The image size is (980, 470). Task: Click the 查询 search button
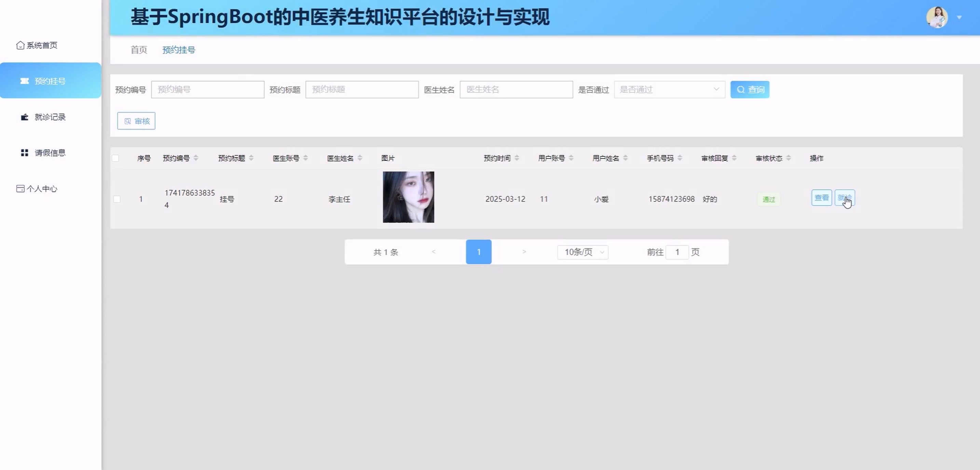[749, 90]
